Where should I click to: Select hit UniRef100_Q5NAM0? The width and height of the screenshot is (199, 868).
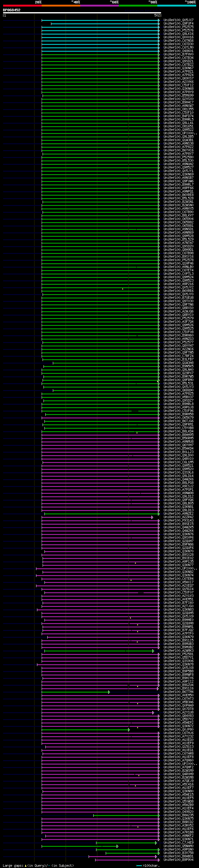pos(178,846)
